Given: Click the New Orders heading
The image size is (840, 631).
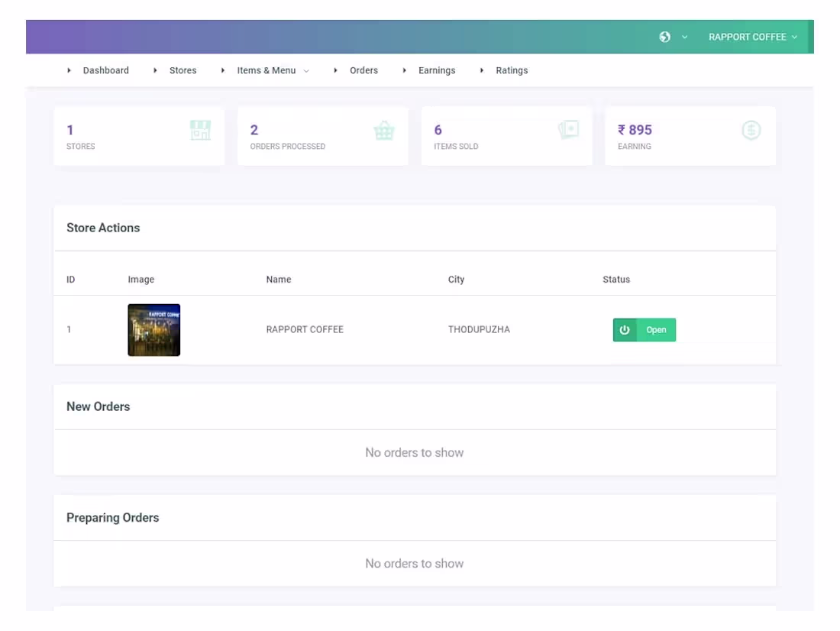Looking at the screenshot, I should [98, 406].
